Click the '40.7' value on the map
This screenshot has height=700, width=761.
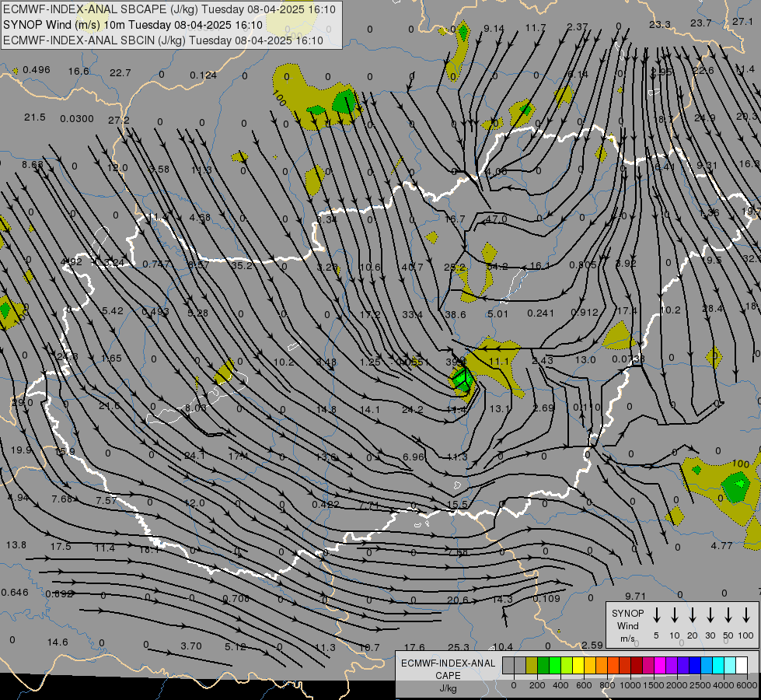click(x=413, y=268)
